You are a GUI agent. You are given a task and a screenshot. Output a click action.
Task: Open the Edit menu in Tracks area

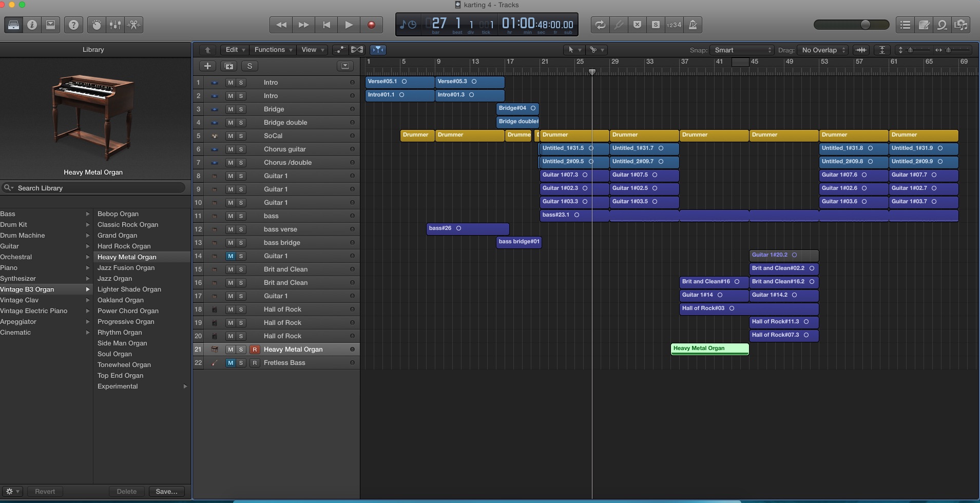pyautogui.click(x=235, y=50)
